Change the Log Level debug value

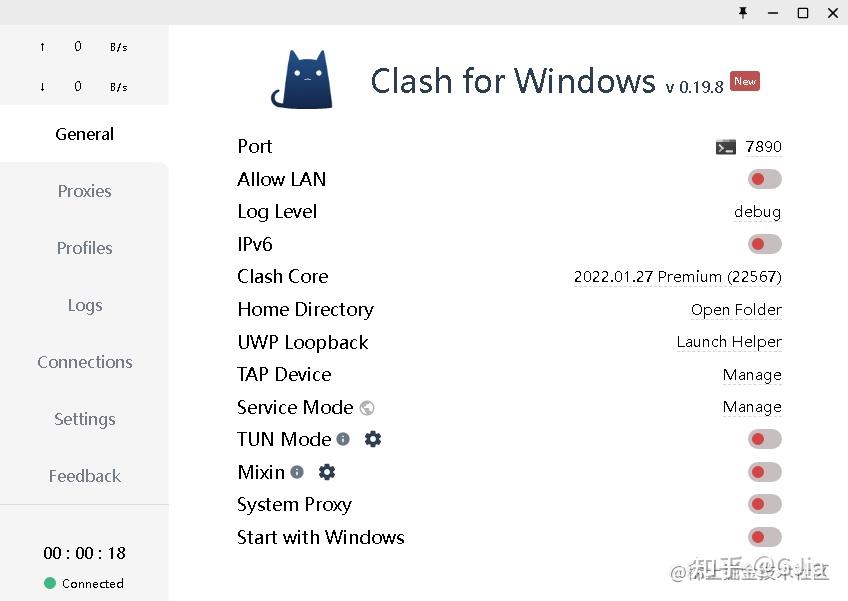pyautogui.click(x=757, y=212)
